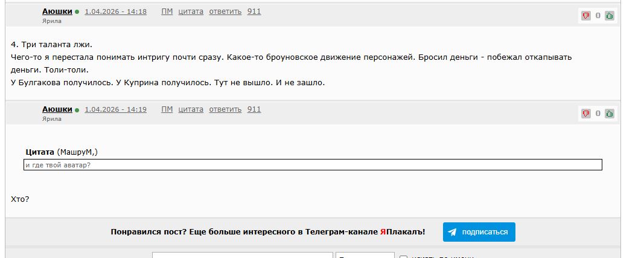Click online status dot in first post
Image resolution: width=644 pixels, height=258 pixels.
point(77,12)
